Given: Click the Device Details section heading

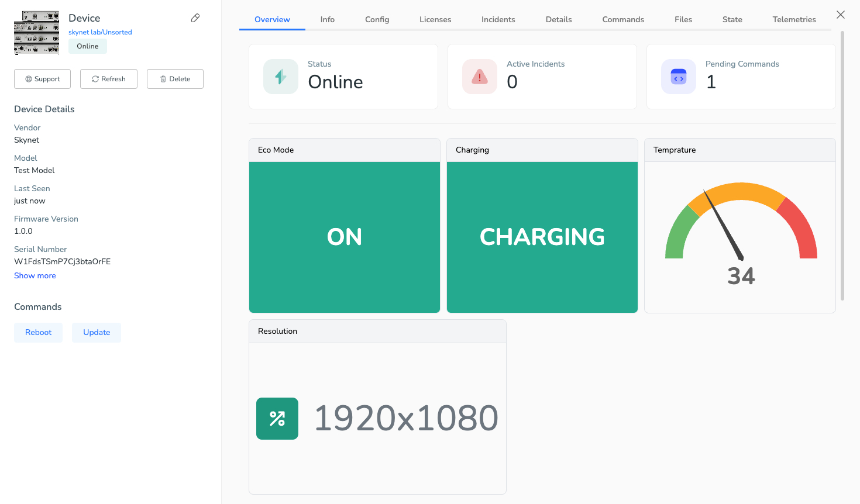Looking at the screenshot, I should coord(44,109).
